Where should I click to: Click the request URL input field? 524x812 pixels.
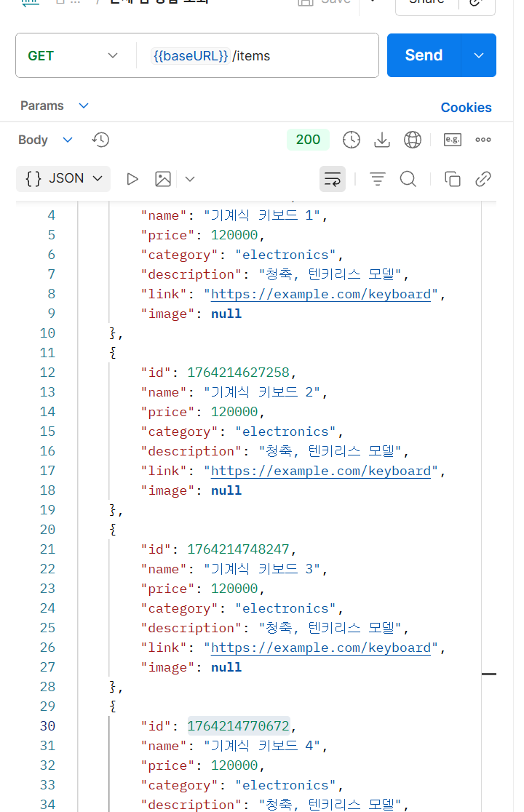pyautogui.click(x=258, y=55)
